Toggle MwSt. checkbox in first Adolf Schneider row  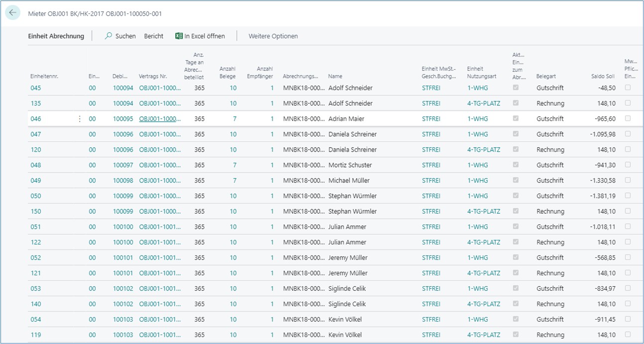[x=628, y=87]
